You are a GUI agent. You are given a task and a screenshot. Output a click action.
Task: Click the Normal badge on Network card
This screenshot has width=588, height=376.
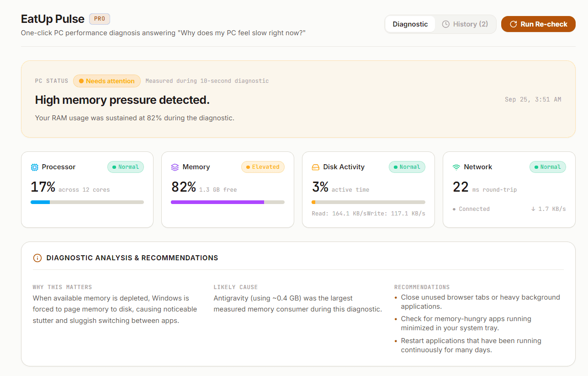click(548, 167)
